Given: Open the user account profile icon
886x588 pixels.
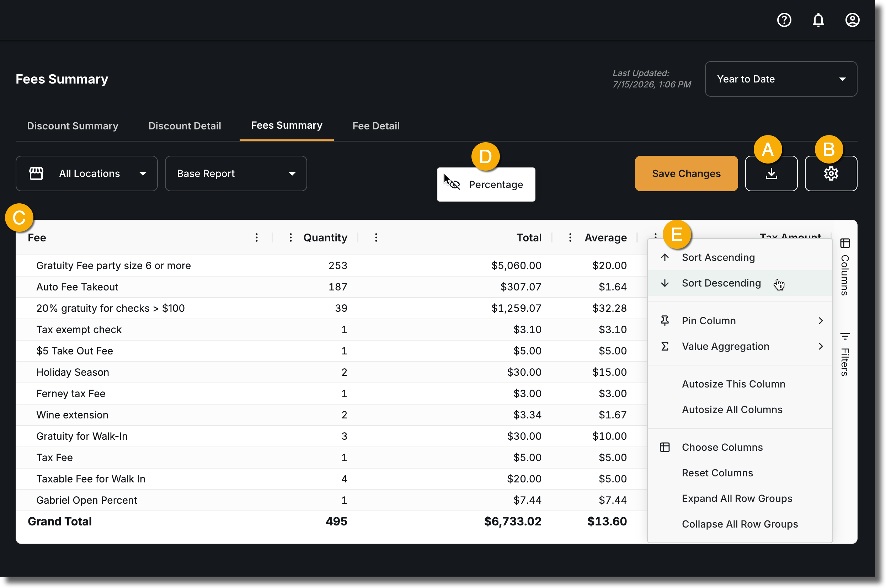Looking at the screenshot, I should click(x=852, y=20).
